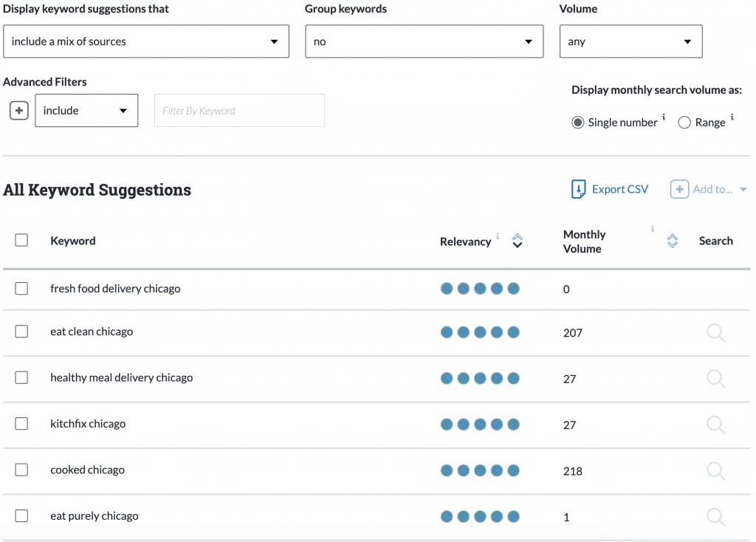Open the include a mix of sources dropdown
This screenshot has width=756, height=542.
tap(146, 41)
